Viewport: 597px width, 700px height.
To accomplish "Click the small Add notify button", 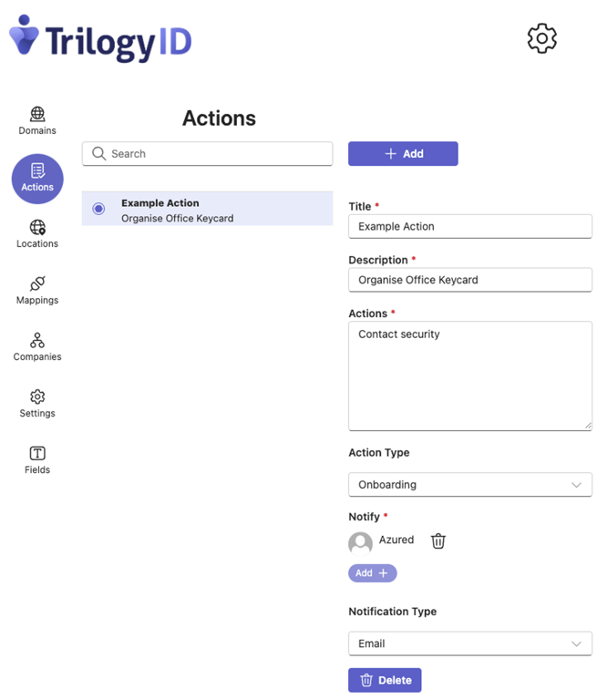I will tap(373, 573).
